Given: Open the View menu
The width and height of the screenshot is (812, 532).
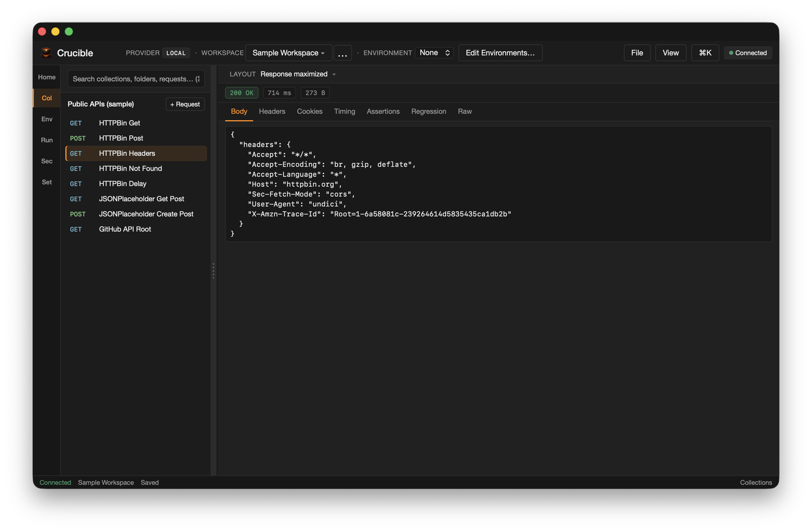Looking at the screenshot, I should (671, 53).
